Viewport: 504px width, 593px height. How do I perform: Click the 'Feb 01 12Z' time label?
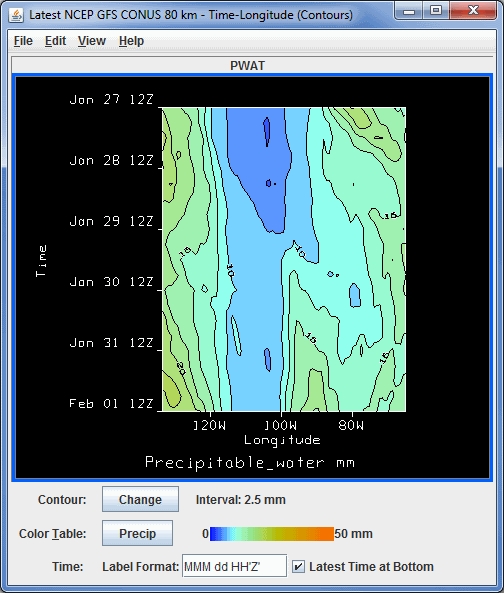(x=111, y=404)
